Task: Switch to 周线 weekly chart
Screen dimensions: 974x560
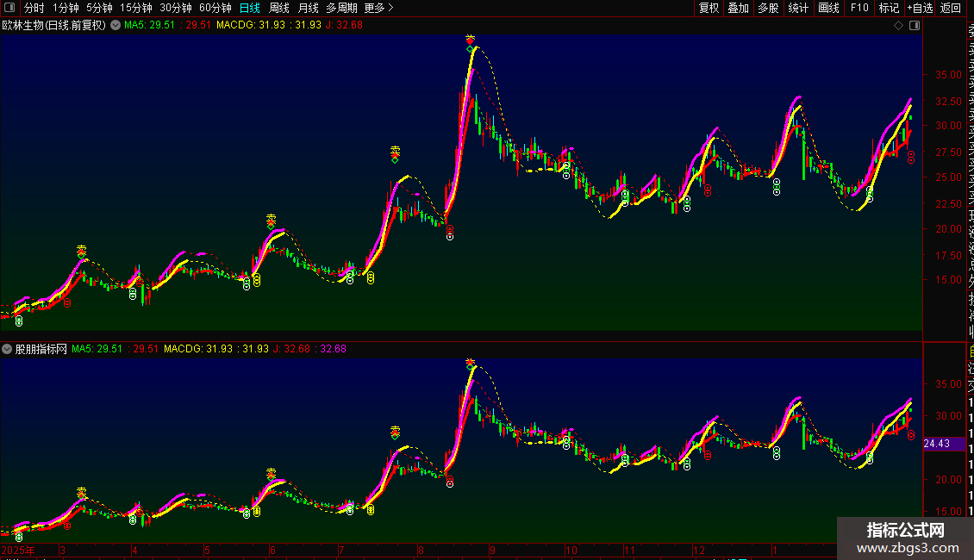Action: (x=279, y=8)
